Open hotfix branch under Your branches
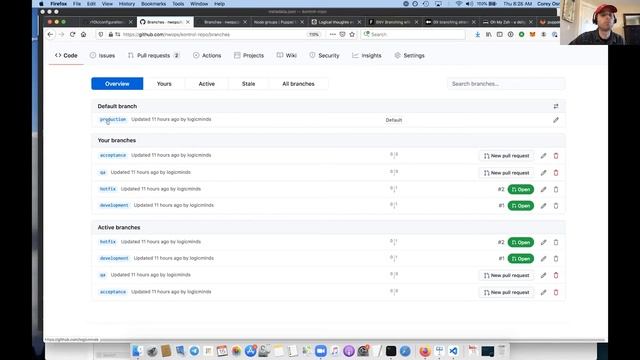The height and width of the screenshot is (360, 640). click(108, 189)
